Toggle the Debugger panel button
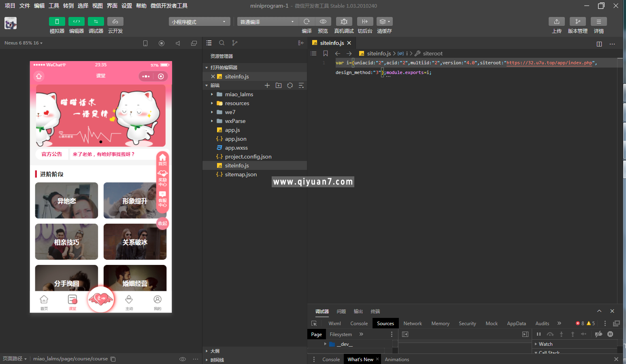This screenshot has height=364, width=626. point(96,21)
